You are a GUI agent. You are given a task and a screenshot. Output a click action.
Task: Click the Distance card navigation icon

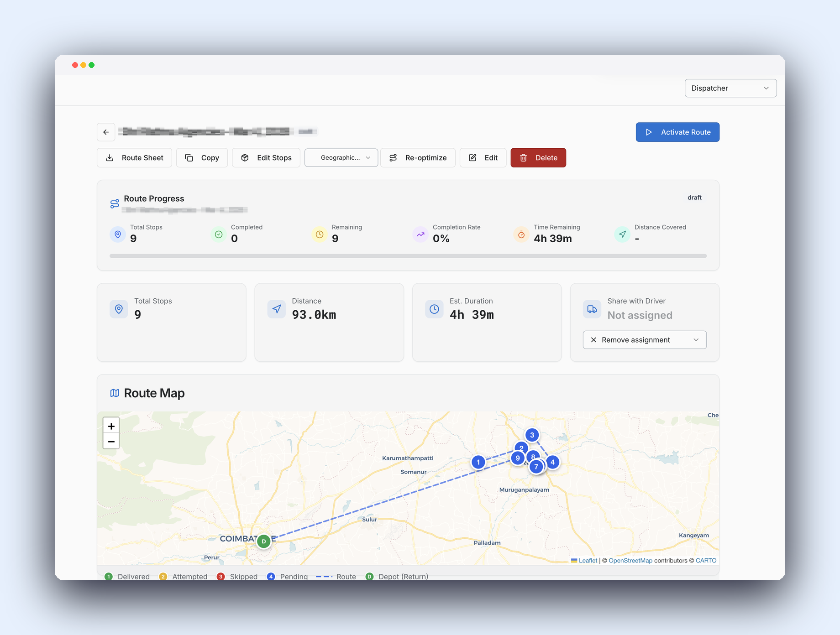click(277, 309)
